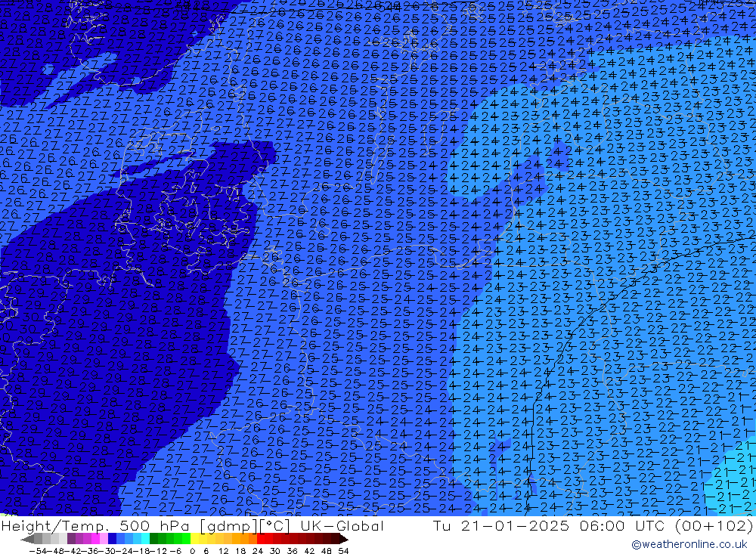
Task: Click the legend value '54' at right end
Action: [x=343, y=551]
